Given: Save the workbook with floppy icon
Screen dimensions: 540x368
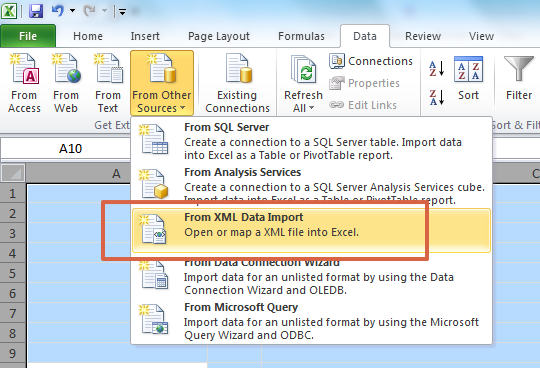Looking at the screenshot, I should (x=36, y=11).
